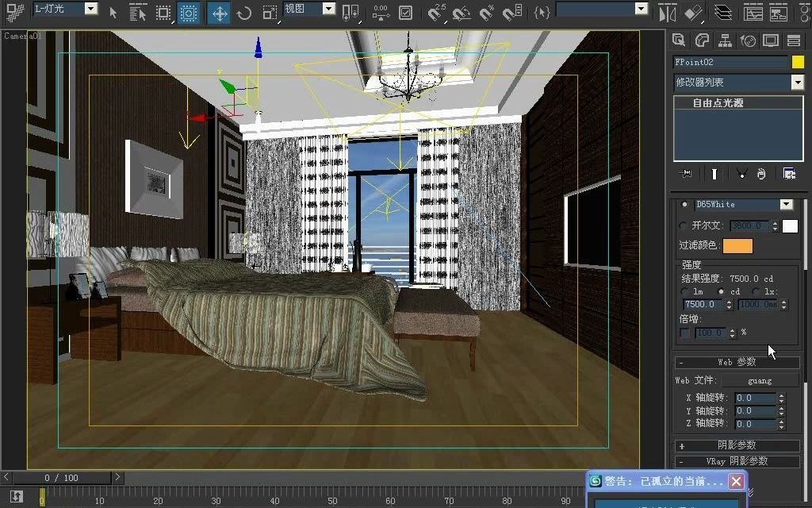Open the Select by Name dialog

137,13
